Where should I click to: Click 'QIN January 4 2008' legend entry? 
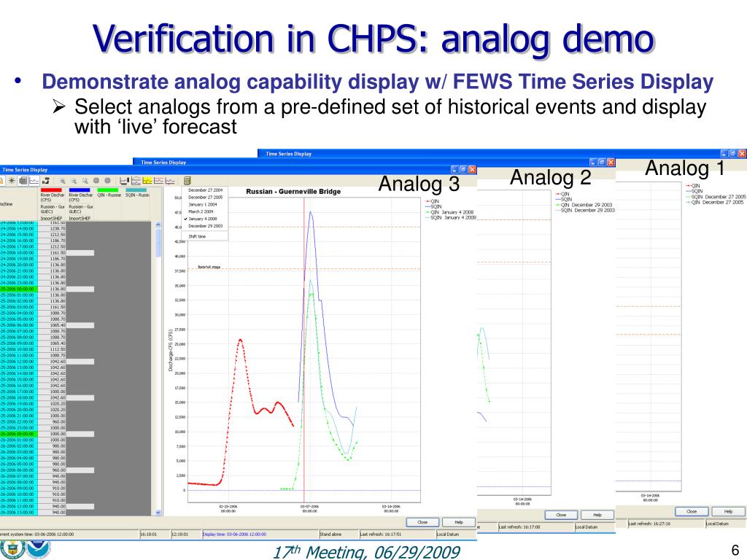click(x=452, y=212)
